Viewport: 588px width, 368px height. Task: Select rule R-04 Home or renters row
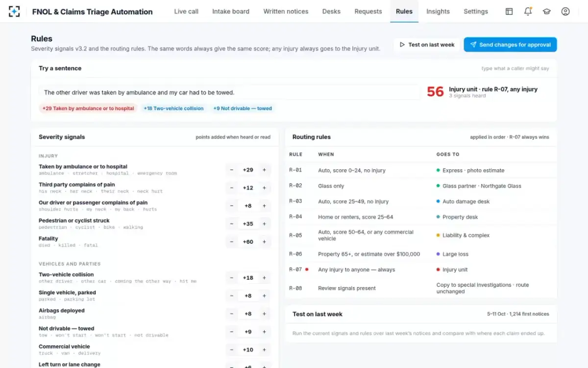(x=421, y=217)
